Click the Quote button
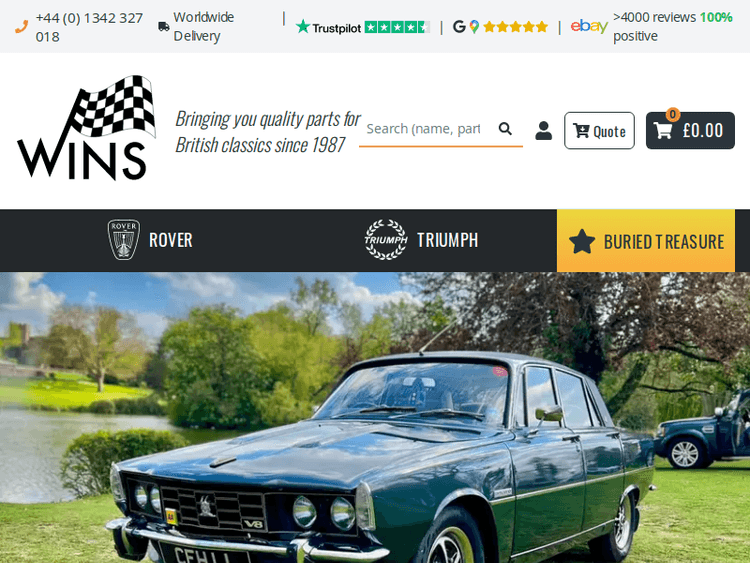The width and height of the screenshot is (750, 563). click(599, 131)
